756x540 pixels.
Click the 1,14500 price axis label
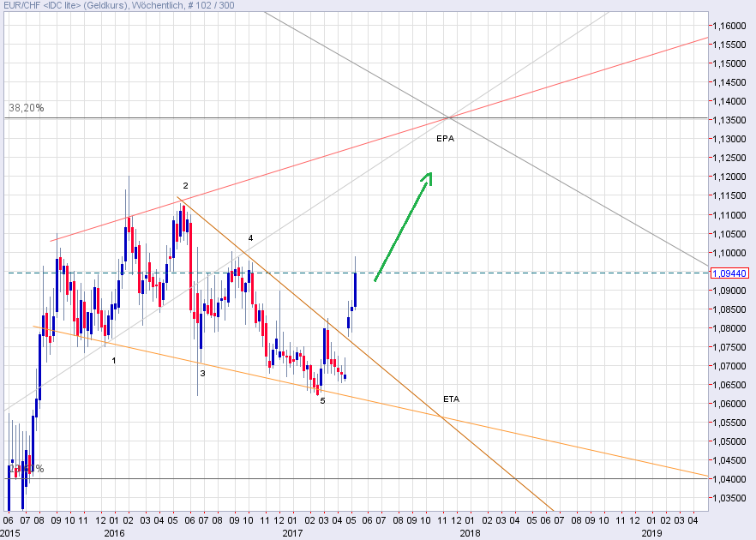[x=729, y=82]
